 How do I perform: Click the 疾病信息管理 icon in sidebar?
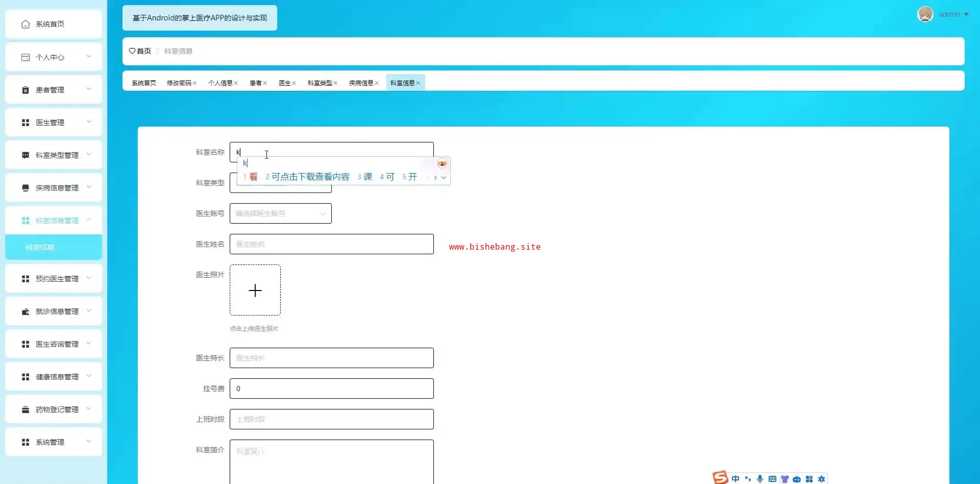[x=26, y=188]
